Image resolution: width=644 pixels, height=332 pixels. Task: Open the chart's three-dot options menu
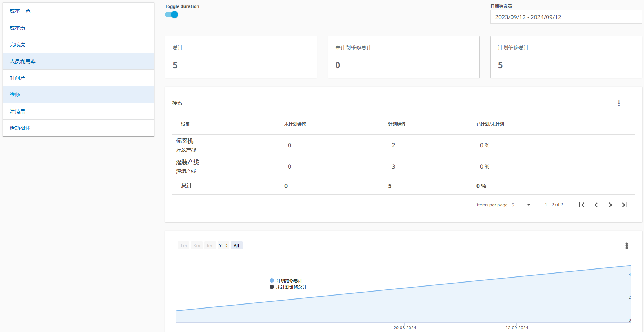[x=626, y=246]
